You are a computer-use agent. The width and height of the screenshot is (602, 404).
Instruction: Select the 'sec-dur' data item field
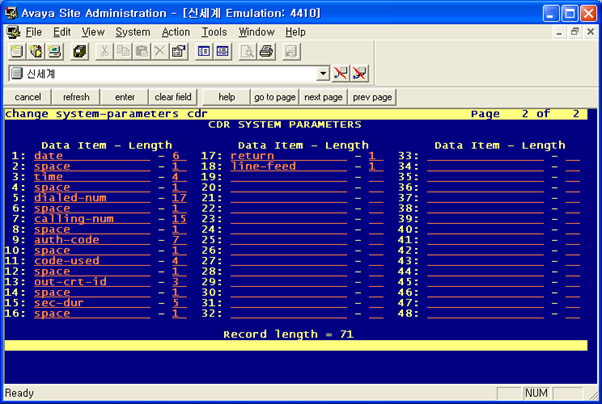pos(92,303)
